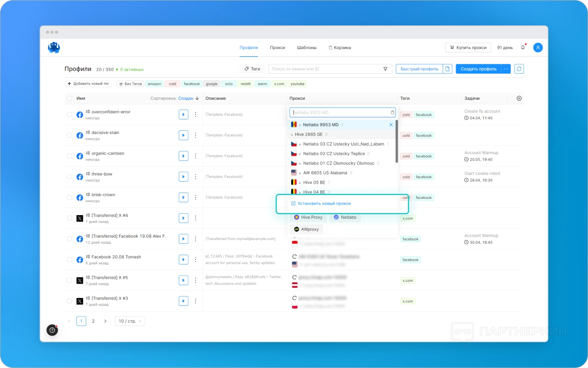Image resolution: width=588 pixels, height=368 pixels.
Task: Open the user account avatar icon
Action: 538,47
